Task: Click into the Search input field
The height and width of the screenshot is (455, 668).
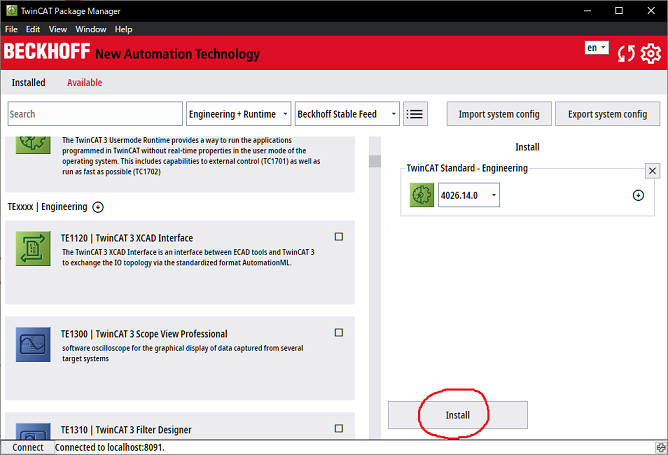Action: pos(94,114)
